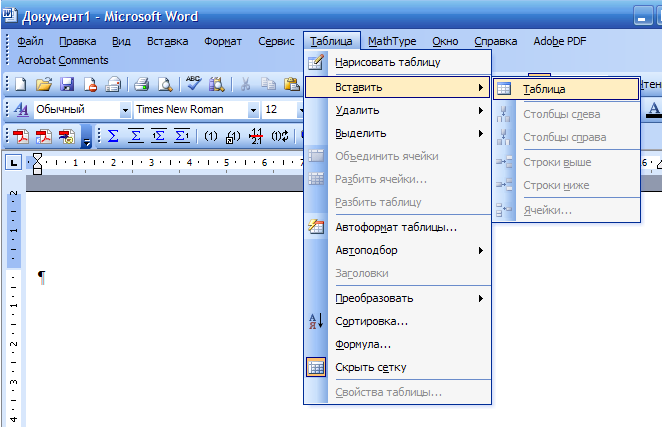662x427 pixels.
Task: Click MathType insert inline equation sigma icon
Action: click(x=113, y=136)
